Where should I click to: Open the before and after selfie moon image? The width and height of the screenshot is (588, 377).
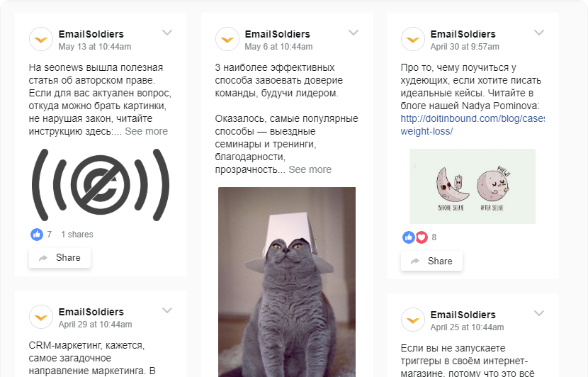pos(473,186)
